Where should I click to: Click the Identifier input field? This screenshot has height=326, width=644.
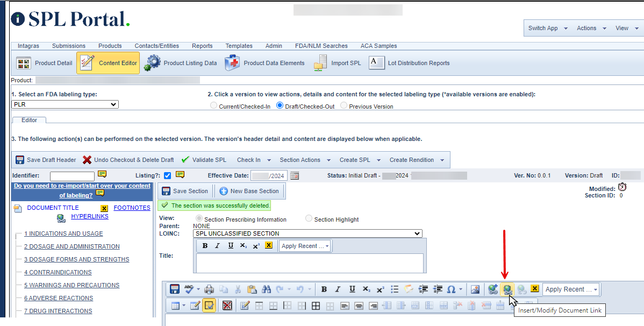pyautogui.click(x=72, y=176)
